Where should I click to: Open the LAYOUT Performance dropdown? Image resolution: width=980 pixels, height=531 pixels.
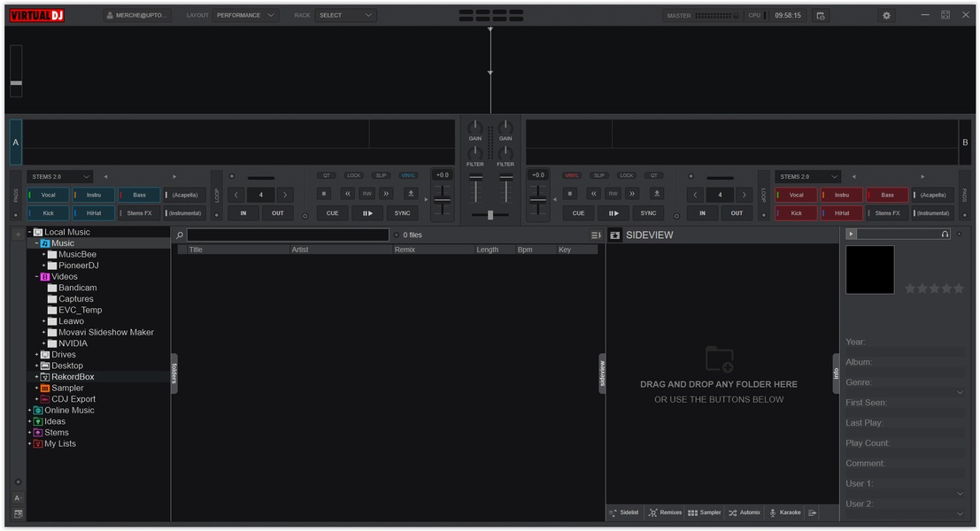pos(246,15)
